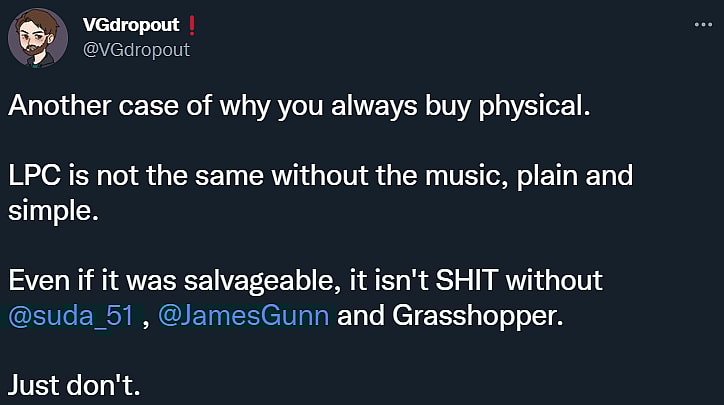This screenshot has width=724, height=405.
Task: Open the @suda_51 mention link
Action: tap(60, 318)
